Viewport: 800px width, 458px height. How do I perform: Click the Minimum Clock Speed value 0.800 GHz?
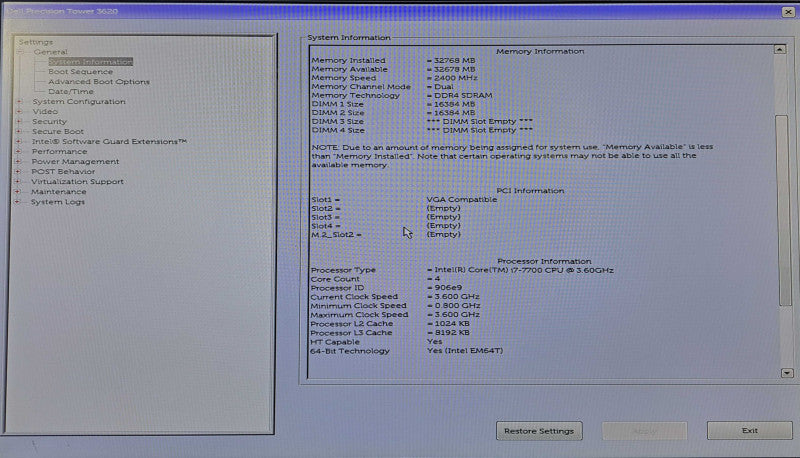457,306
